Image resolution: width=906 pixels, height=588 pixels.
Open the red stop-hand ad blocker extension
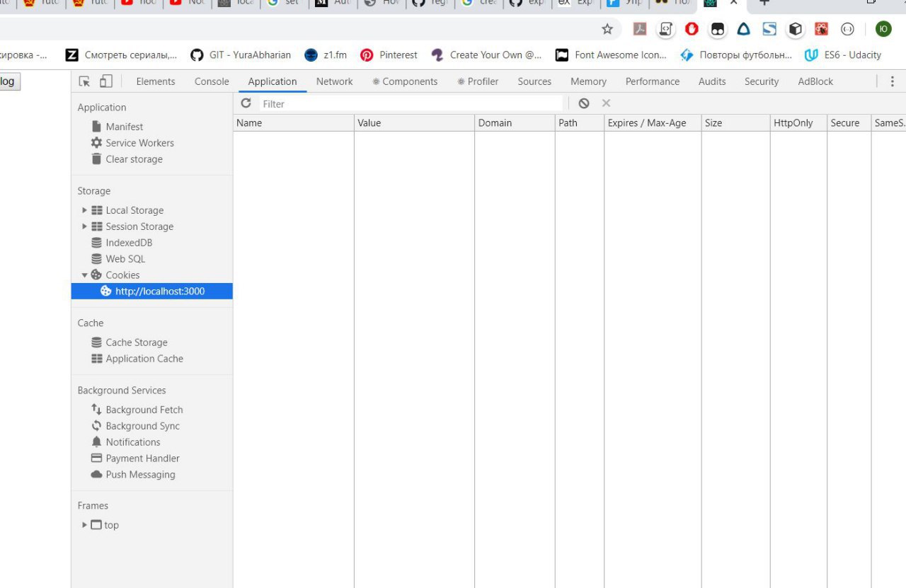(x=692, y=29)
